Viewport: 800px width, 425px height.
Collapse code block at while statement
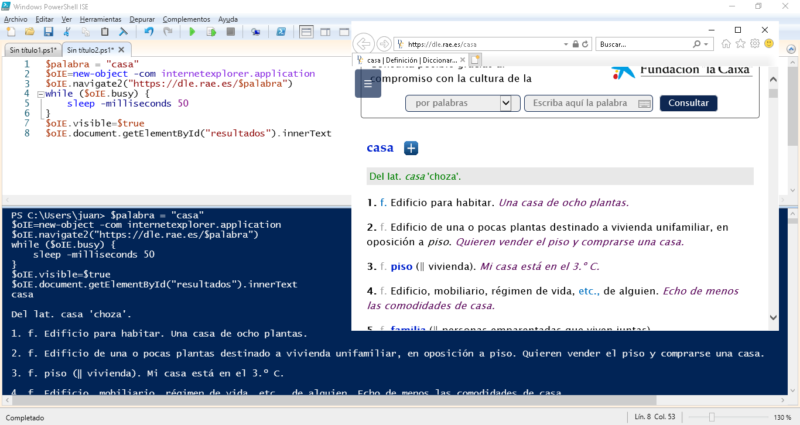pos(39,94)
